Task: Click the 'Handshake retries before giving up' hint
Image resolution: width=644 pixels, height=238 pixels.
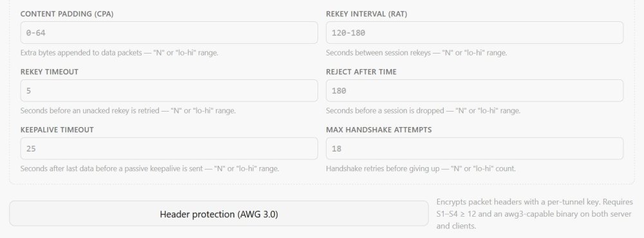Action: click(x=421, y=168)
